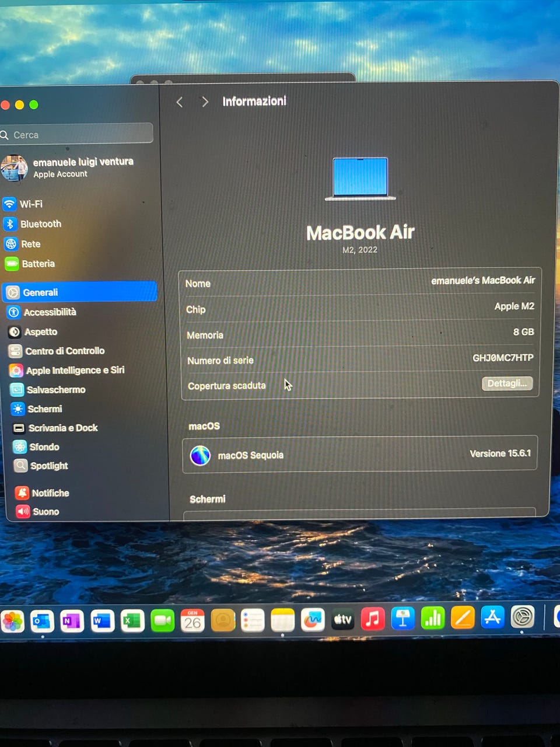This screenshot has height=747, width=560.
Task: Click the 8 GB memory value
Action: (x=524, y=332)
